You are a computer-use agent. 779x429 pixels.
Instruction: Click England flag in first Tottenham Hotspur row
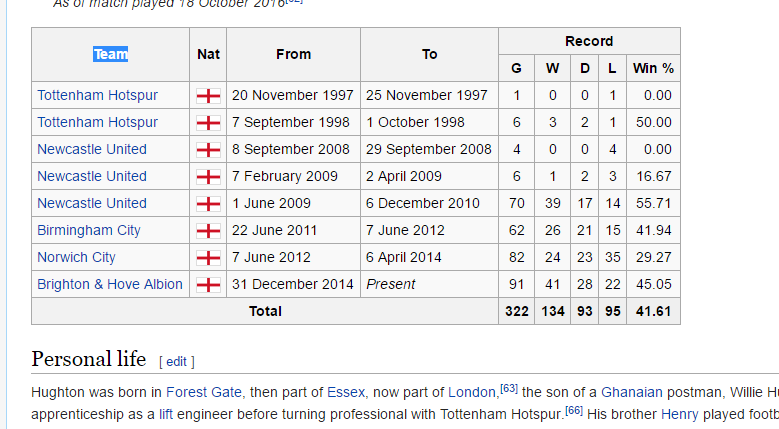point(208,95)
